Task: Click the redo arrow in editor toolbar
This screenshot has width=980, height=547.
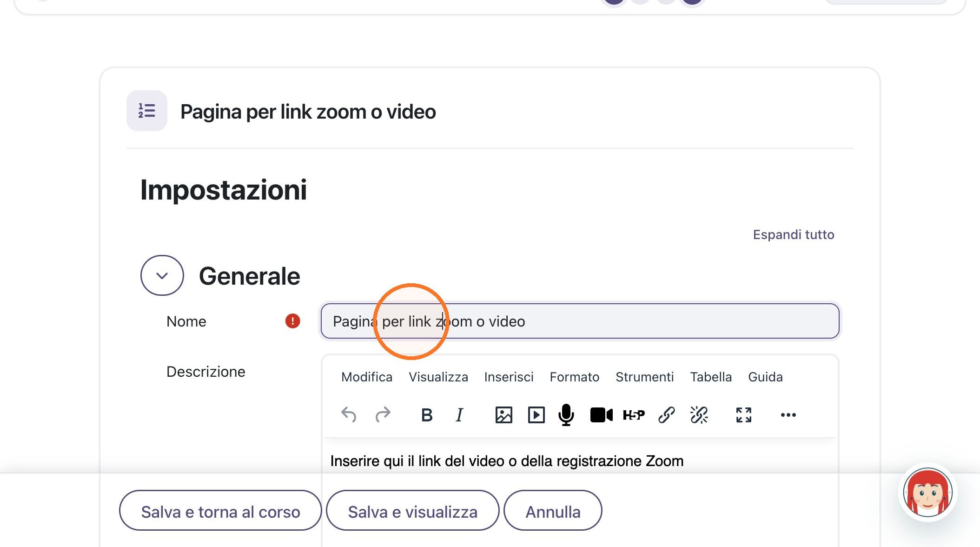Action: pos(383,414)
